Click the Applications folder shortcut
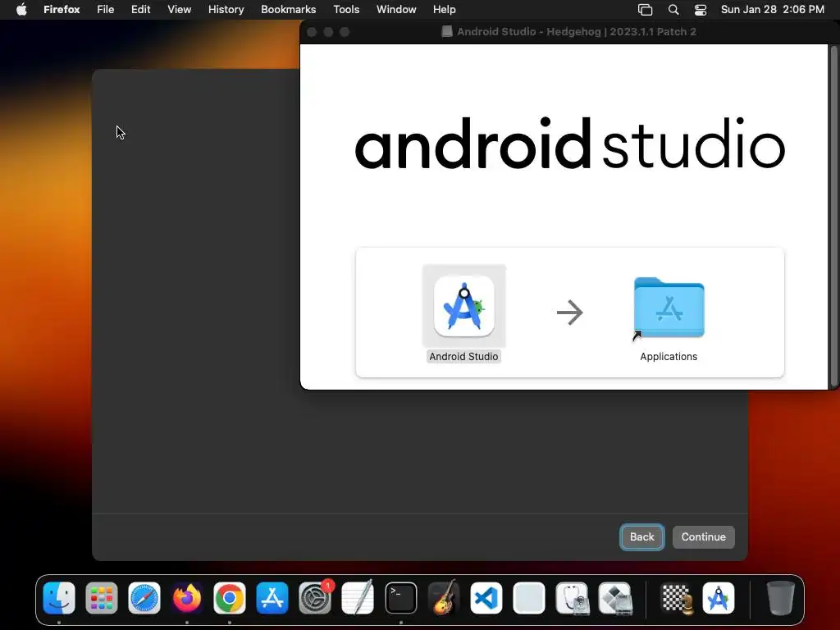The width and height of the screenshot is (840, 630). pos(669,308)
